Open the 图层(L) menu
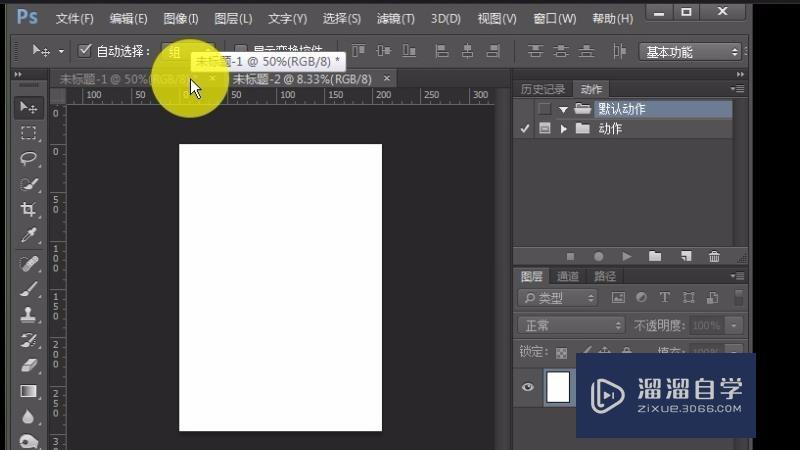Image resolution: width=800 pixels, height=450 pixels. [233, 19]
